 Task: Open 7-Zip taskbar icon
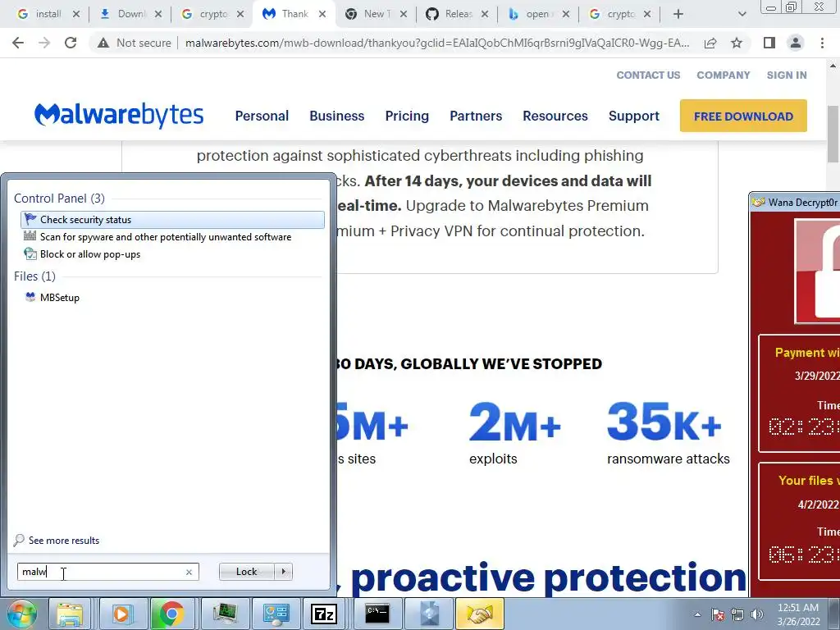[x=325, y=614]
